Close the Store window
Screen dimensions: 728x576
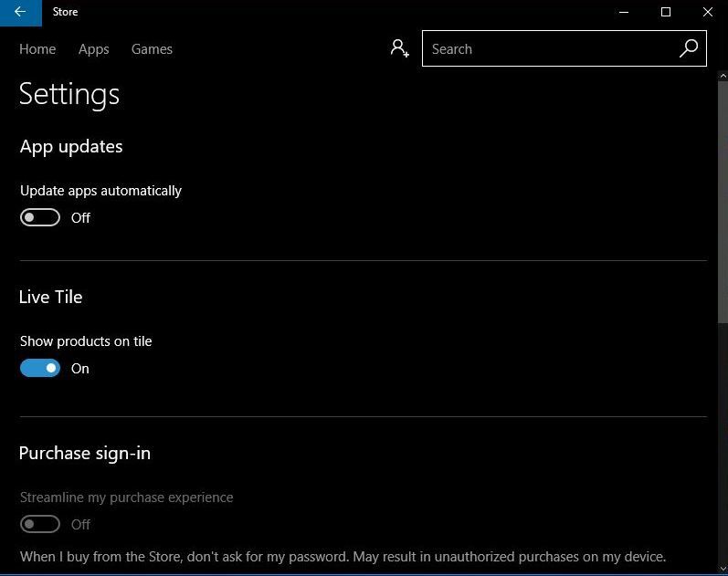708,13
